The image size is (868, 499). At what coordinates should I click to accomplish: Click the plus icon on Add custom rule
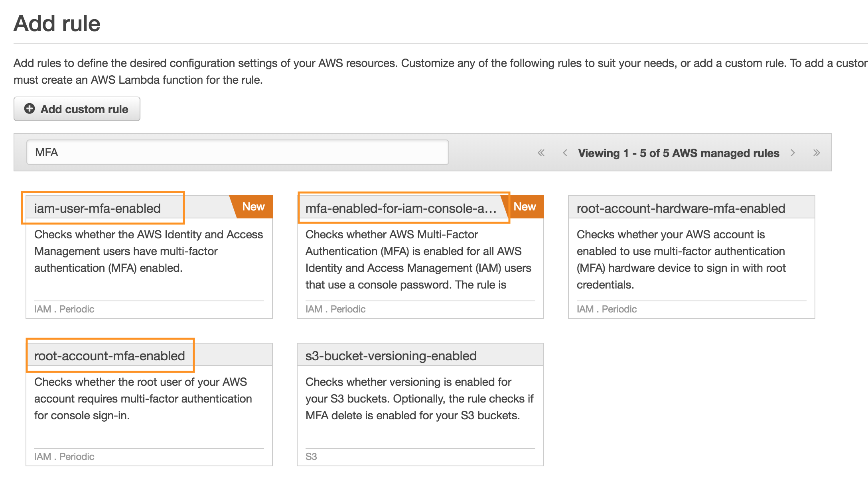pos(30,109)
